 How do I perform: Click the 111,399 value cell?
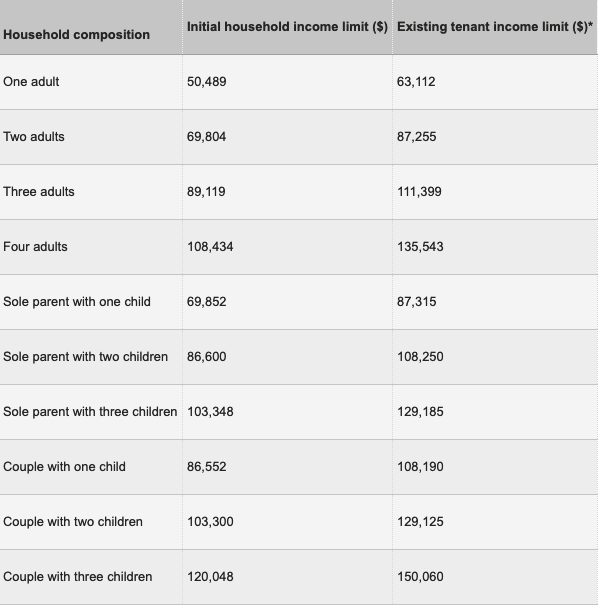[x=419, y=192]
